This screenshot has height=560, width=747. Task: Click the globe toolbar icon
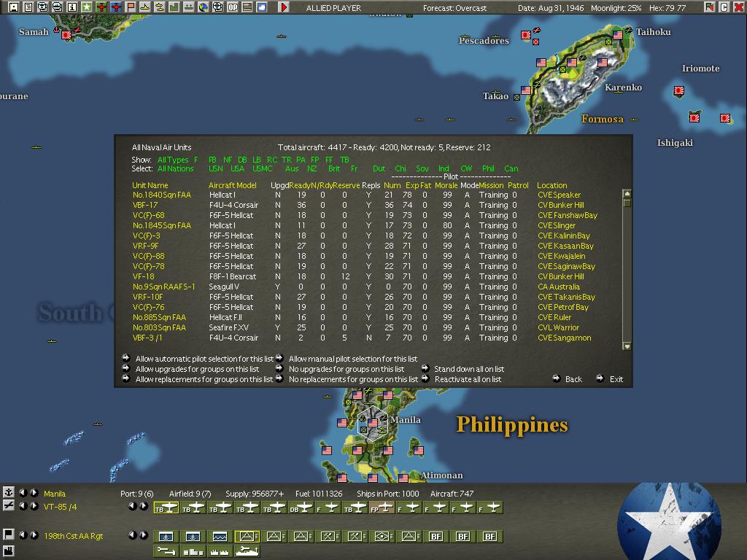(x=204, y=7)
